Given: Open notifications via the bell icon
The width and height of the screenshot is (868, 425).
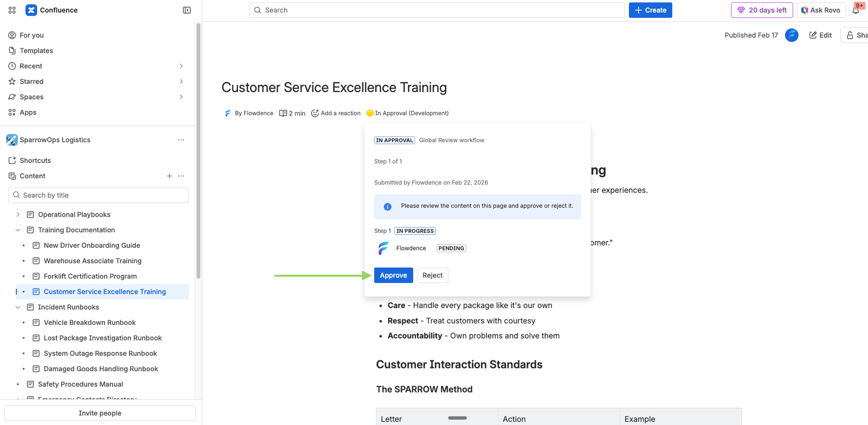Looking at the screenshot, I should pyautogui.click(x=856, y=10).
